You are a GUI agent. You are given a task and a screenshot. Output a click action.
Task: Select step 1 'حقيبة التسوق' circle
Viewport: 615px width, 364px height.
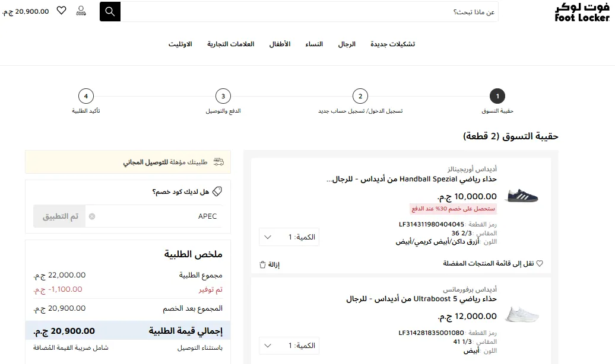[497, 96]
